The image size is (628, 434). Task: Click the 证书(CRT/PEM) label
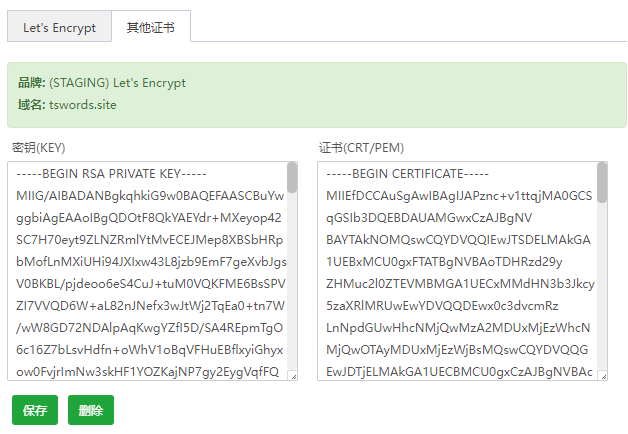click(361, 148)
